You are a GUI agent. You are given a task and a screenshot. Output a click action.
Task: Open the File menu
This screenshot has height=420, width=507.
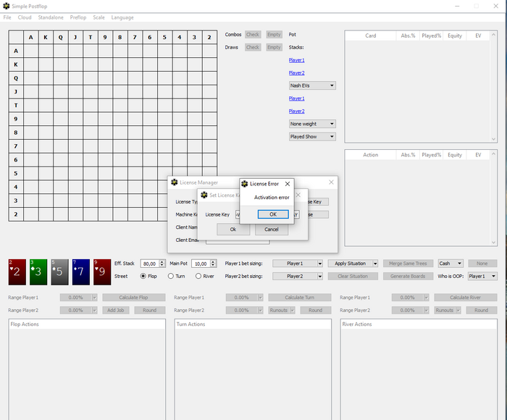(7, 17)
